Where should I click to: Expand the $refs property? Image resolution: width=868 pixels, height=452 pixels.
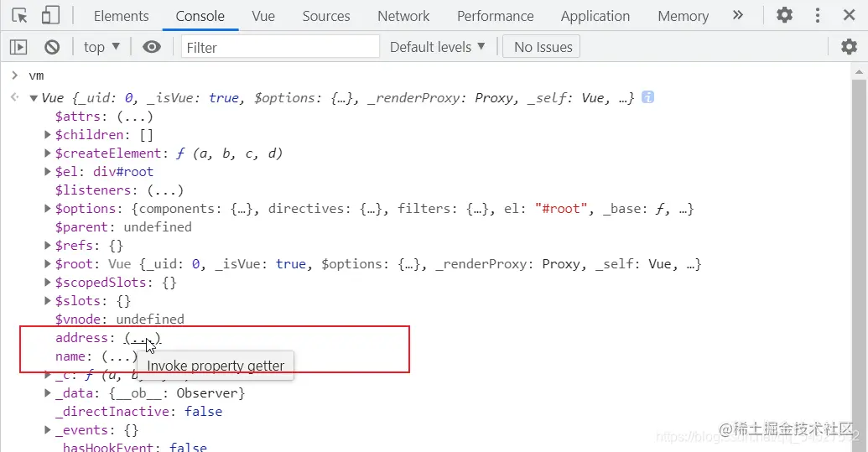48,245
